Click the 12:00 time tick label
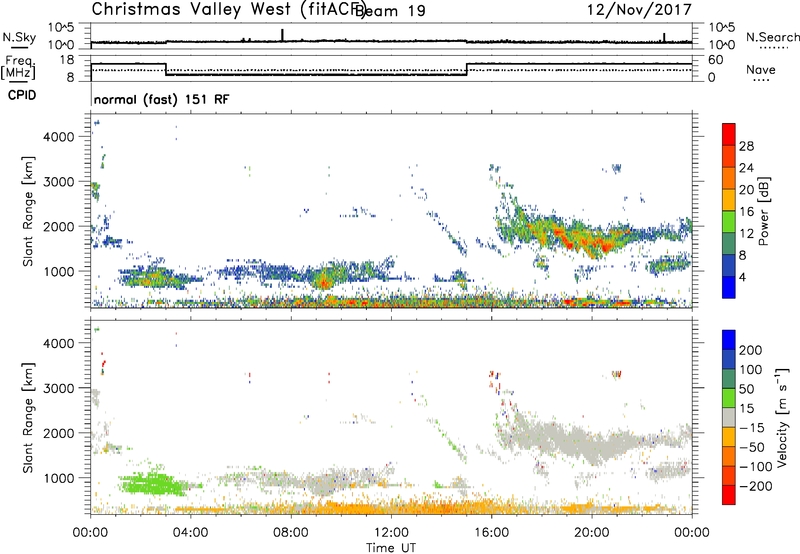 (391, 533)
